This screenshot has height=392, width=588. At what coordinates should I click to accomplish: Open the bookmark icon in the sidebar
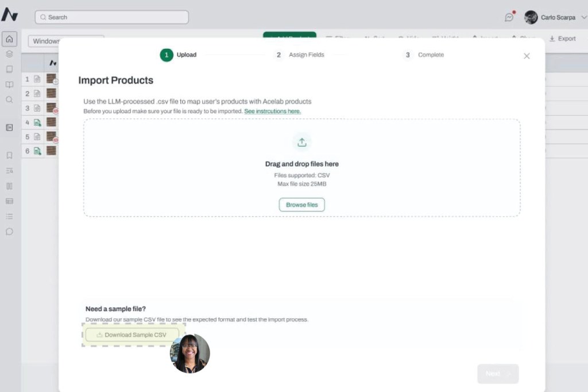tap(9, 155)
